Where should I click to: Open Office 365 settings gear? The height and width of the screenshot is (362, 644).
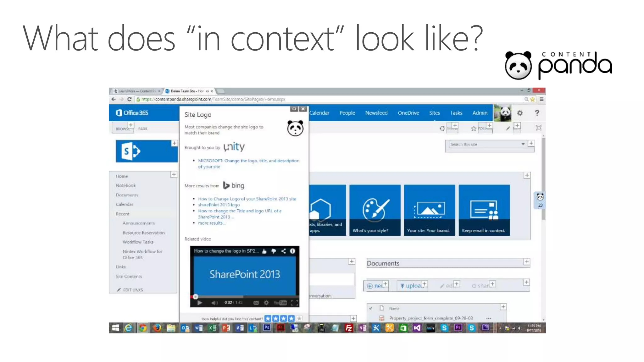[520, 113]
